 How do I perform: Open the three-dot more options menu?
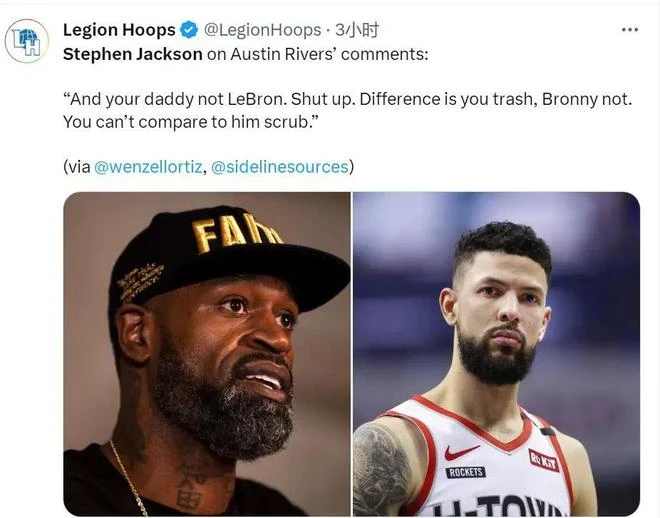[x=630, y=29]
